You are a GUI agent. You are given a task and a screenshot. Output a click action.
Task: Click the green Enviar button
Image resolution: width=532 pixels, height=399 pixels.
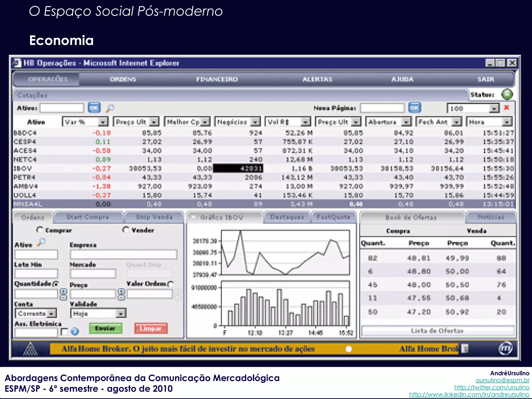tap(105, 328)
